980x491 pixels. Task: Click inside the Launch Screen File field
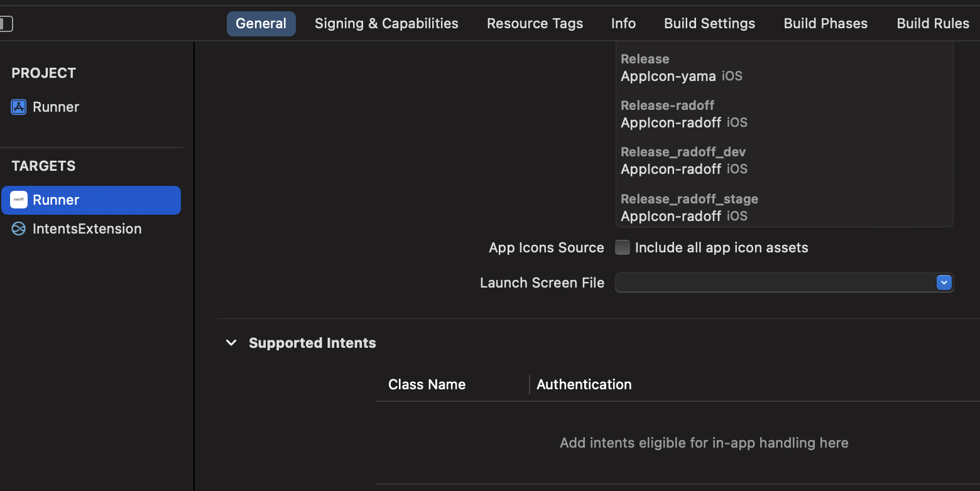pos(774,283)
